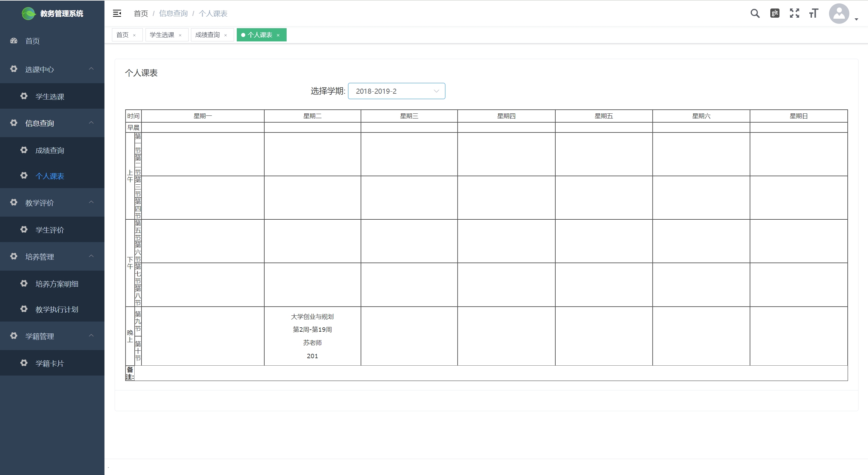Open the user avatar menu
Viewport: 868px width, 475px height.
pos(839,14)
